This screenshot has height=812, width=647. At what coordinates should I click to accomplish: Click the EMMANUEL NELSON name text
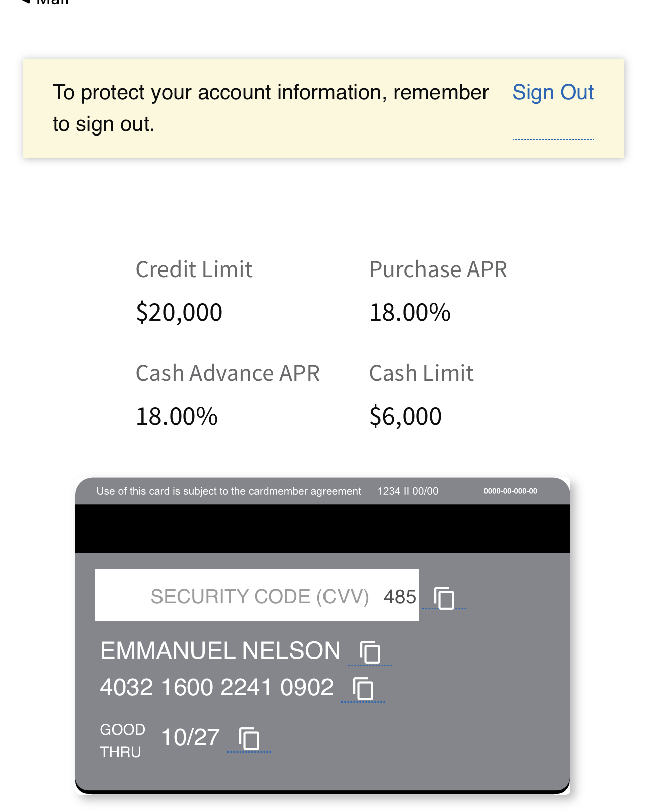click(220, 651)
